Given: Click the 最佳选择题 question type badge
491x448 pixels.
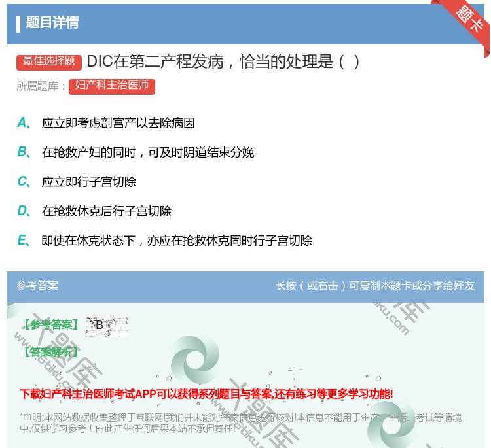Looking at the screenshot, I should [49, 62].
